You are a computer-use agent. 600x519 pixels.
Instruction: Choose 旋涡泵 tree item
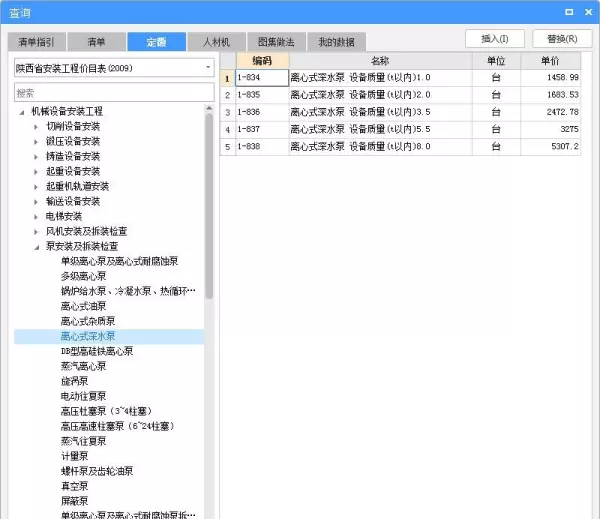75,381
